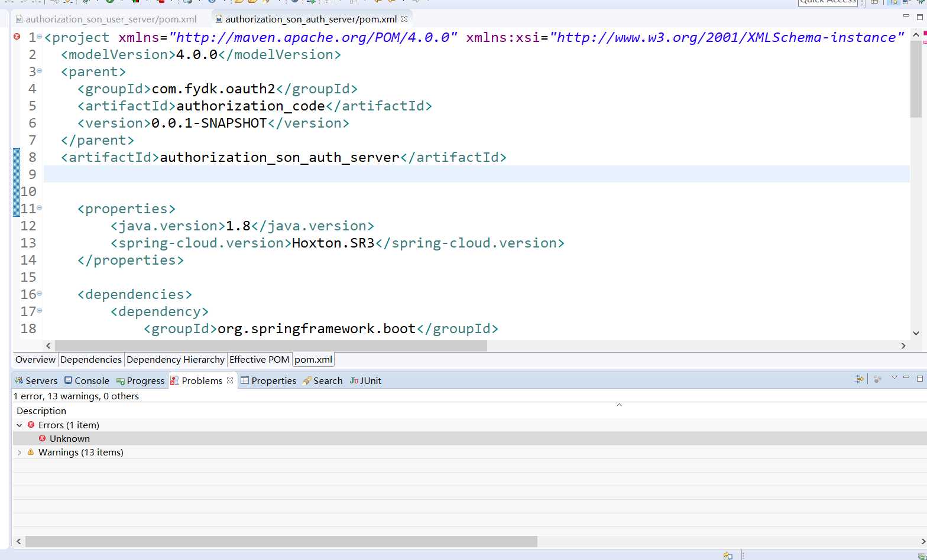
Task: Click org.springframework.boot groupId text
Action: [x=317, y=328]
